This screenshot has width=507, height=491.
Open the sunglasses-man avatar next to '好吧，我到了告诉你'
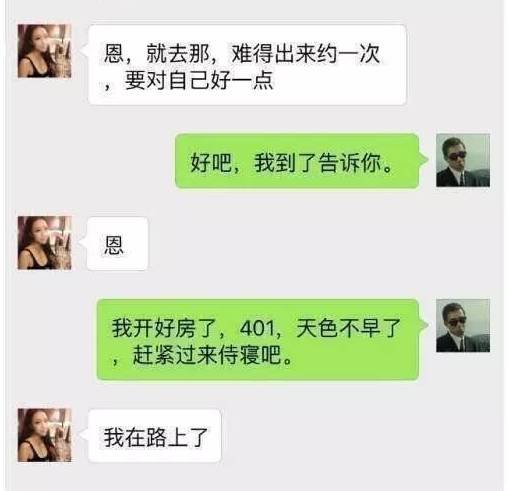(463, 160)
